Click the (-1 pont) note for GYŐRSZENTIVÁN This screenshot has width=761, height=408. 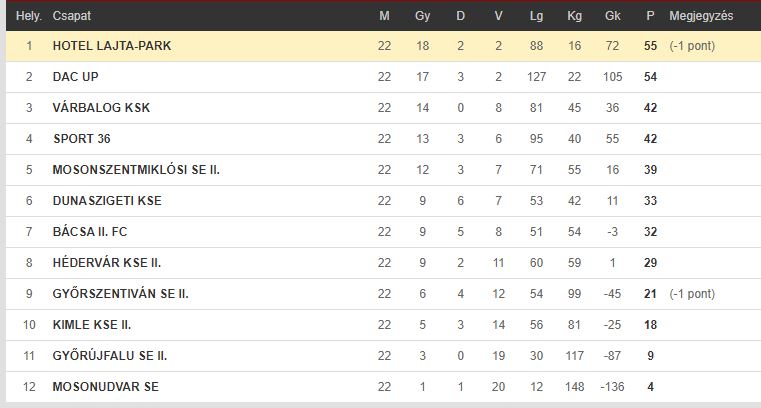tap(692, 294)
